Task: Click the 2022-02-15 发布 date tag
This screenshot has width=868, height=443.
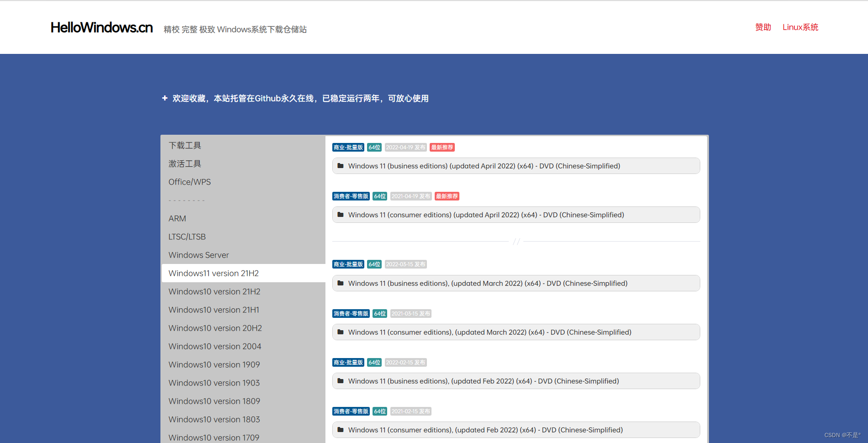Action: (x=405, y=363)
